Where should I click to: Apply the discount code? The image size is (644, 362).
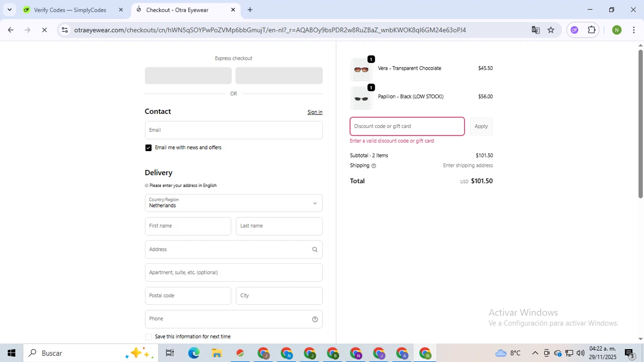pyautogui.click(x=481, y=126)
